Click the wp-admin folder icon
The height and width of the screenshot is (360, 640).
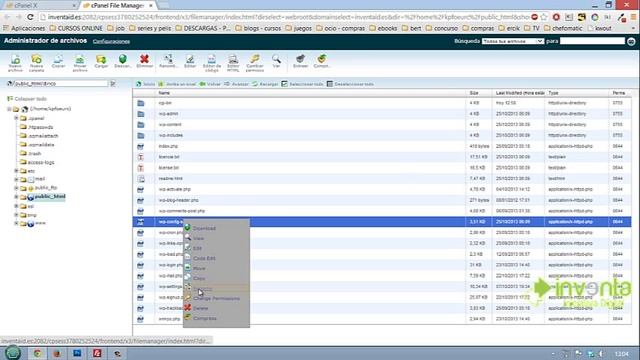(141, 114)
